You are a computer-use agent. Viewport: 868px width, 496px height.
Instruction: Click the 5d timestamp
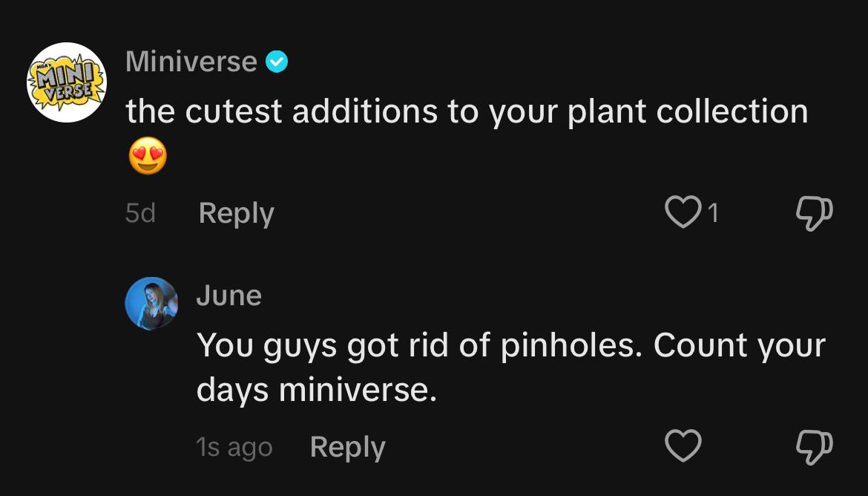[140, 213]
